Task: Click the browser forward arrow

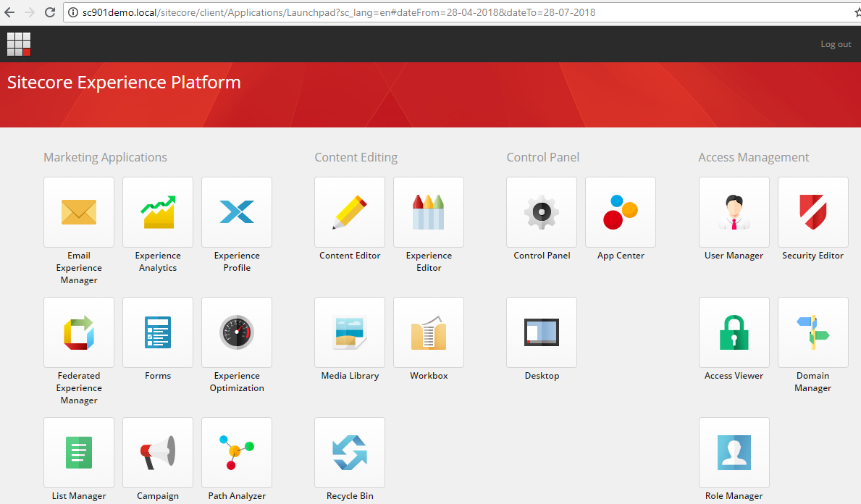Action: (x=30, y=12)
